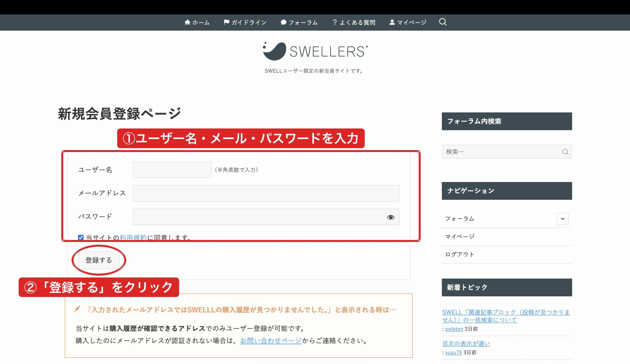Screen dimensions: 630x364
Task: Open the お問い合わせページ link
Action: [x=271, y=341]
